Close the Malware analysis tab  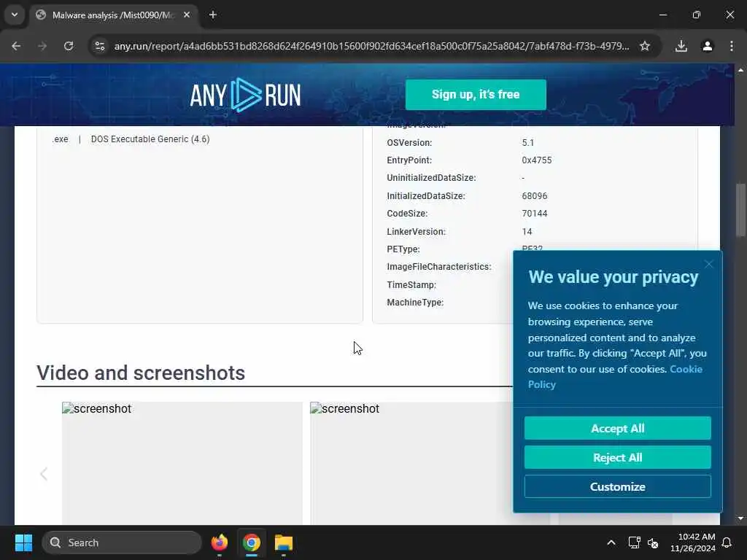pos(187,15)
